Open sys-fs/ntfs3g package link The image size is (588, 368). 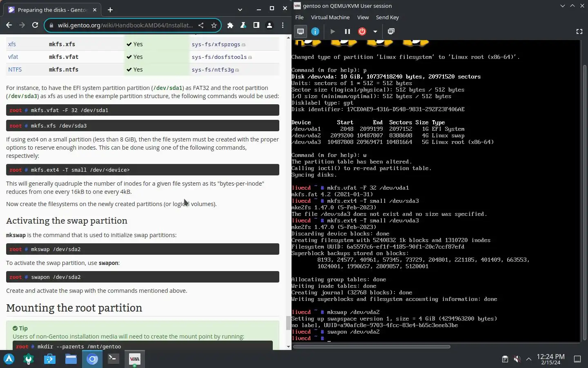[213, 70]
